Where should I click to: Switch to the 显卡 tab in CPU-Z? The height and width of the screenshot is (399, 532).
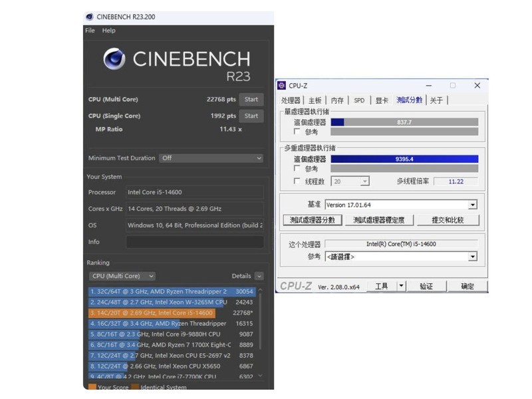[x=381, y=100]
